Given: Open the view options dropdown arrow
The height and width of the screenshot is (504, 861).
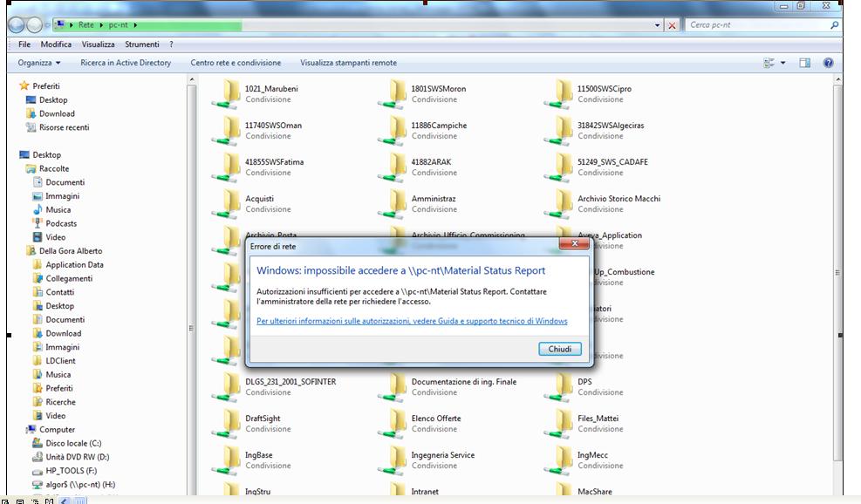Looking at the screenshot, I should point(782,63).
